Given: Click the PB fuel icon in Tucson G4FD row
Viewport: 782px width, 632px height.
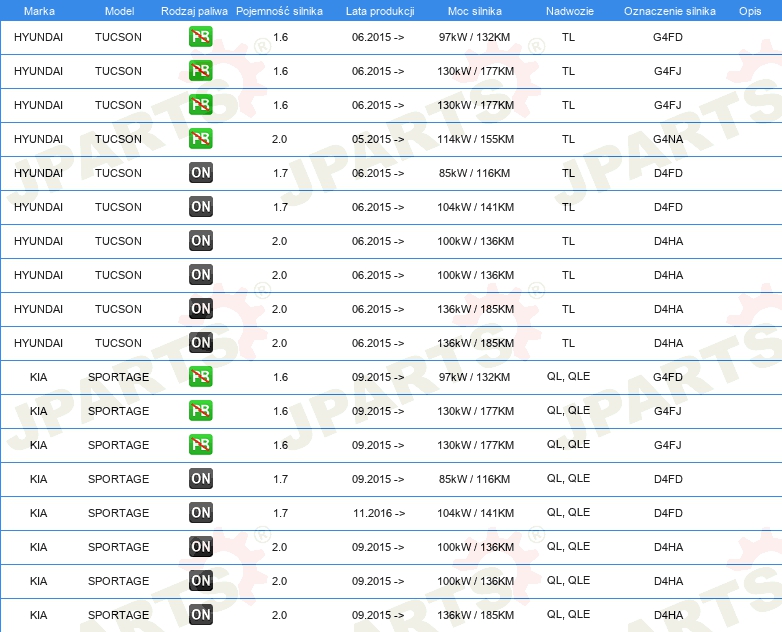Looking at the screenshot, I should tap(200, 38).
